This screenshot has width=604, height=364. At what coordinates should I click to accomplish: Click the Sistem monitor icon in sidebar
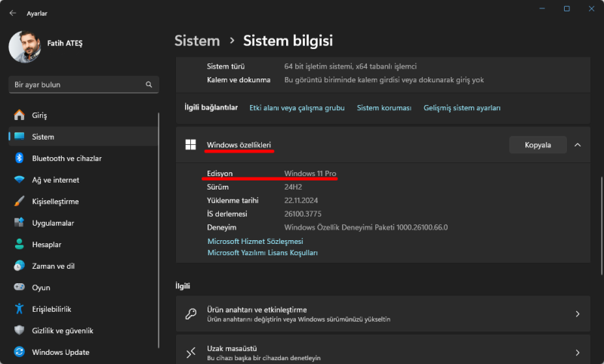pyautogui.click(x=20, y=137)
